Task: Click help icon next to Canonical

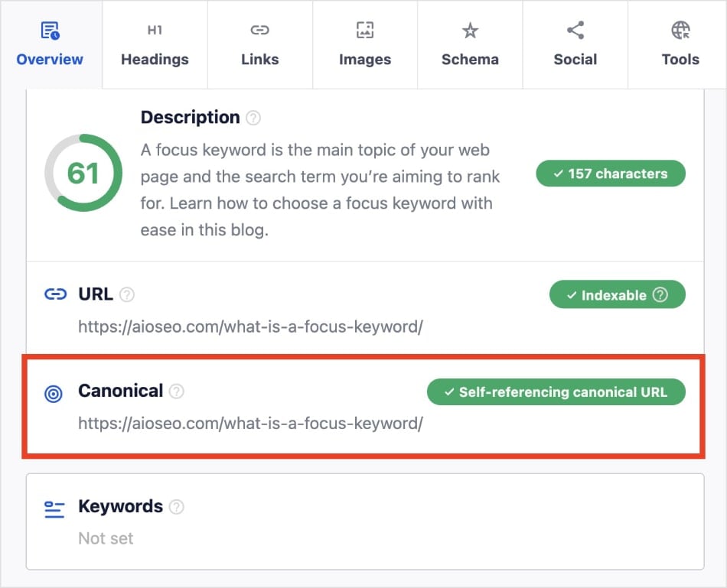Action: 177,391
